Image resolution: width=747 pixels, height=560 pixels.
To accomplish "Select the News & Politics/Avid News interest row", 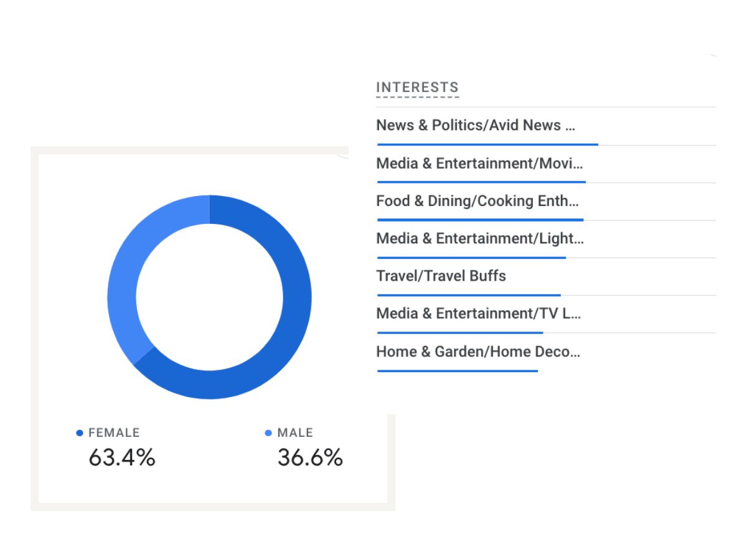I will [x=476, y=125].
